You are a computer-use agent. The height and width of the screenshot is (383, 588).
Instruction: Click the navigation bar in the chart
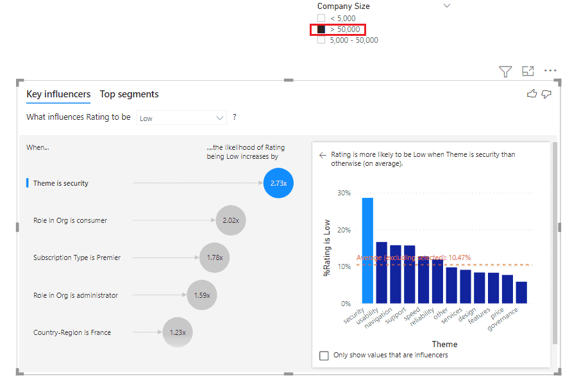396,274
